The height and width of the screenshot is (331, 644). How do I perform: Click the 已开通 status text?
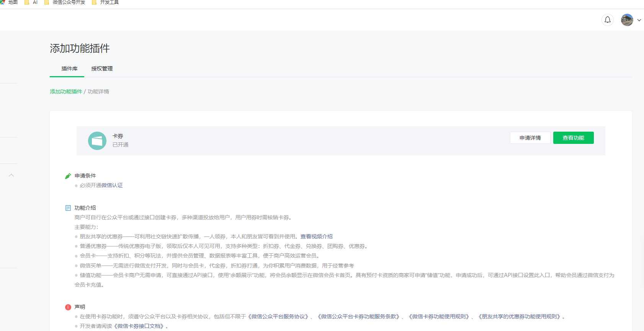(121, 145)
